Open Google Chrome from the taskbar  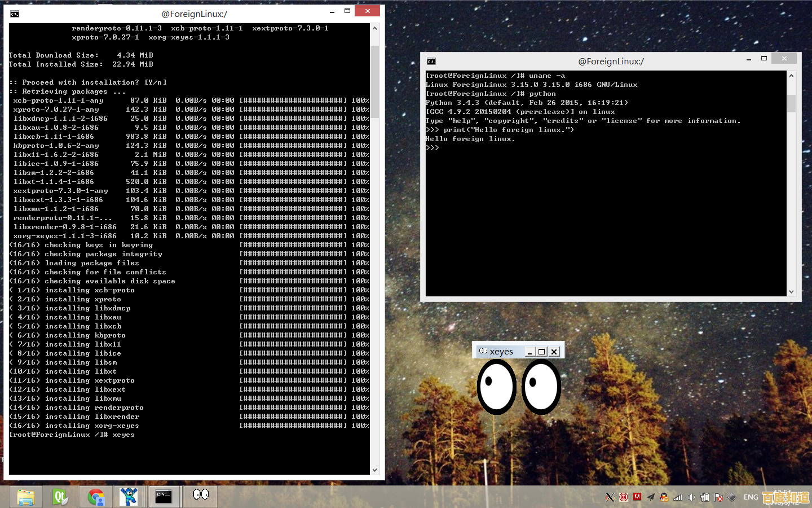pos(95,497)
